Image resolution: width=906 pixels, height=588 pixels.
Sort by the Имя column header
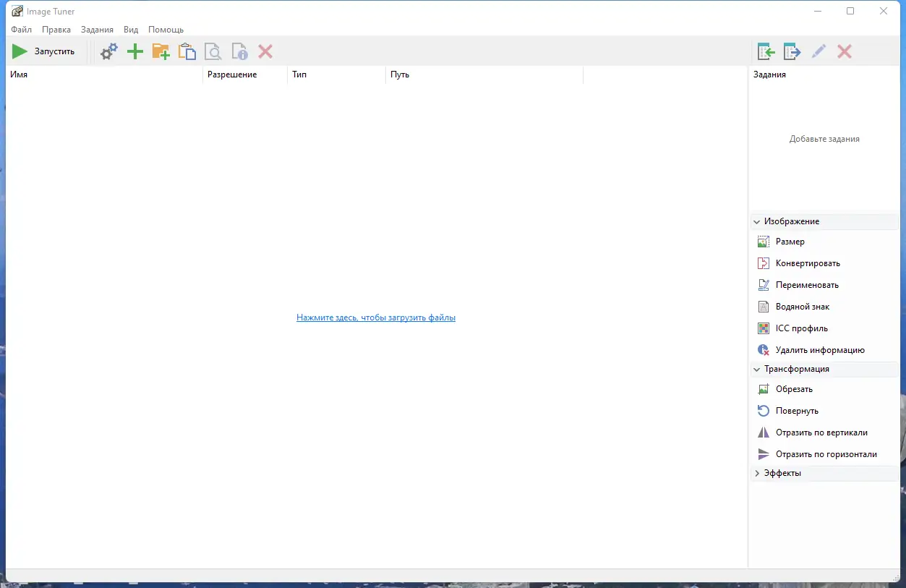pyautogui.click(x=105, y=74)
